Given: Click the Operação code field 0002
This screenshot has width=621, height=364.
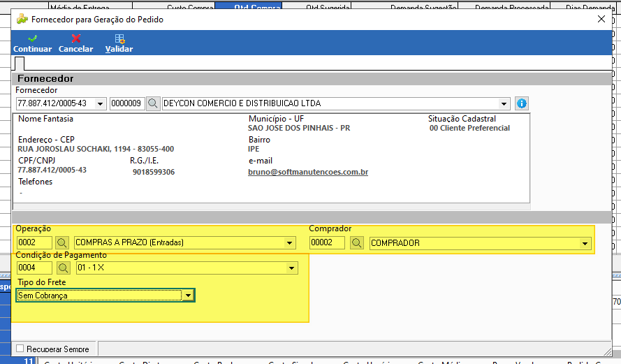Looking at the screenshot, I should 34,242.
